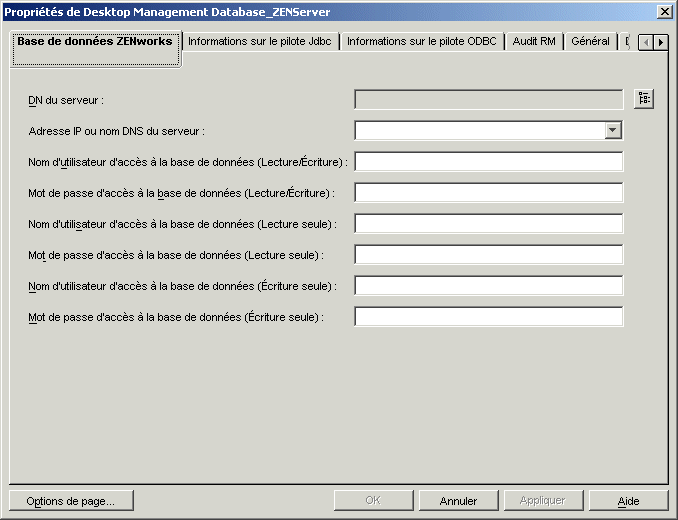Click the Options de page button

(x=71, y=501)
